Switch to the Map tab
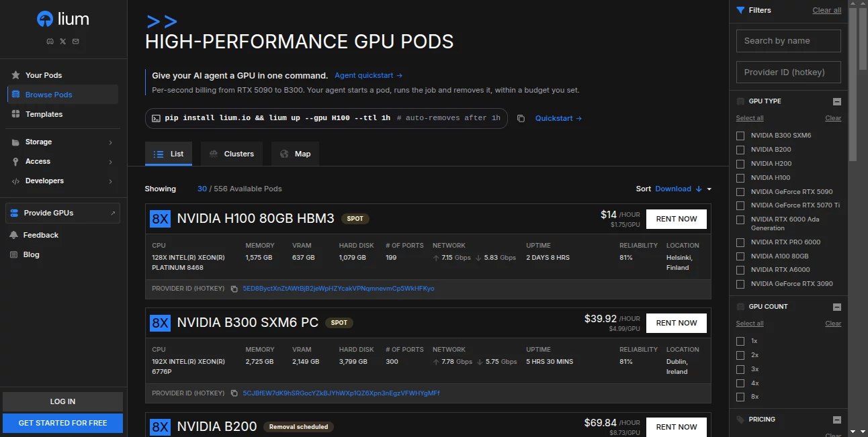The height and width of the screenshot is (437, 868). pyautogui.click(x=295, y=154)
